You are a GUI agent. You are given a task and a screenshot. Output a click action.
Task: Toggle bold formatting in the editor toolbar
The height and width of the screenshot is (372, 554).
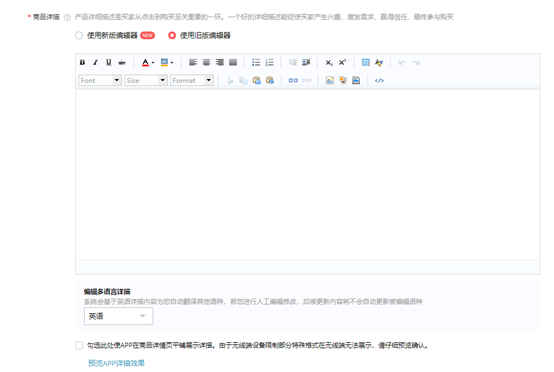[82, 63]
